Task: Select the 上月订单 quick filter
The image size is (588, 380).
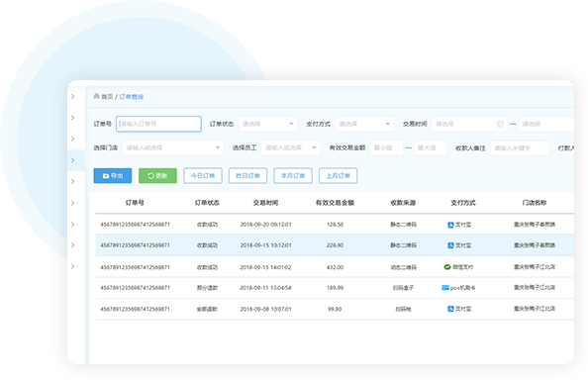Action: 338,176
